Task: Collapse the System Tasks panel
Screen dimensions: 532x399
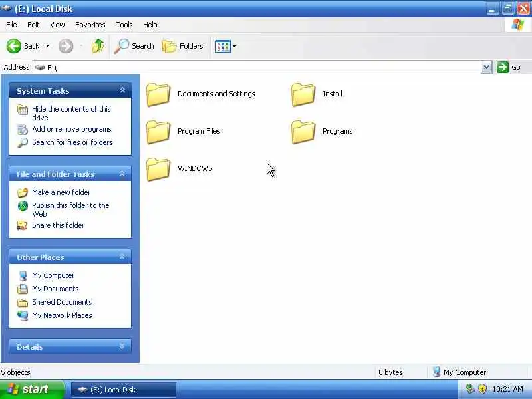Action: pyautogui.click(x=122, y=90)
